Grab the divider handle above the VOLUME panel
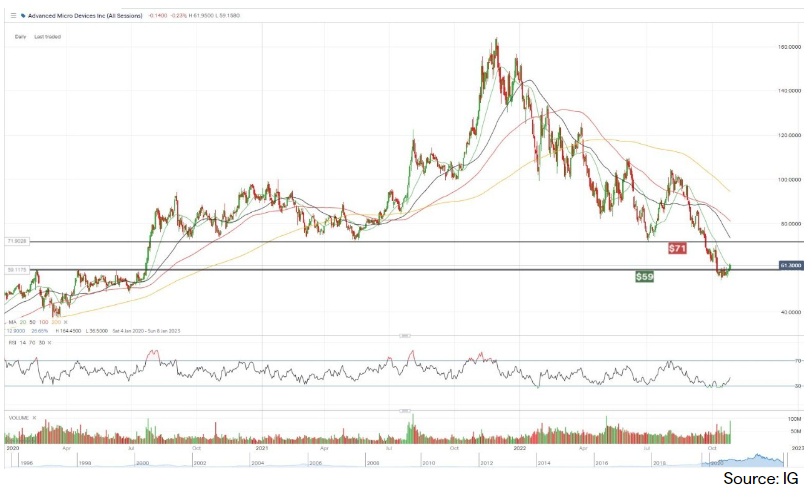This screenshot has height=497, width=812. (404, 411)
